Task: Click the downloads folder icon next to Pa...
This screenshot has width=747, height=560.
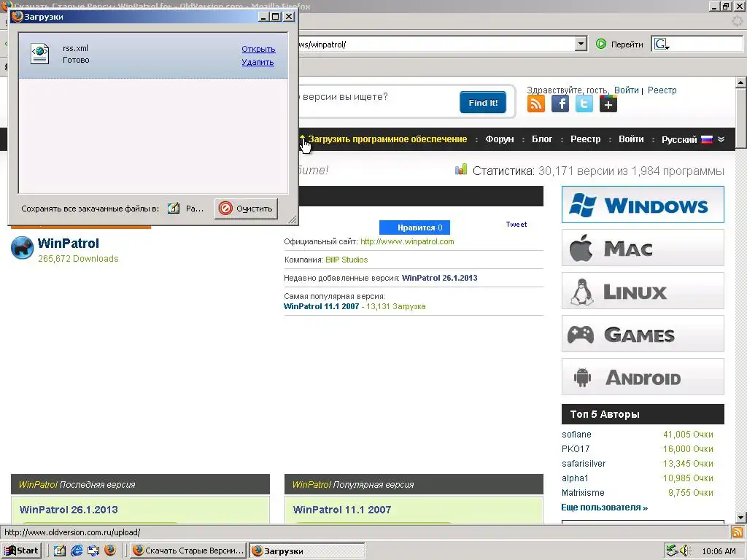Action: tap(174, 209)
